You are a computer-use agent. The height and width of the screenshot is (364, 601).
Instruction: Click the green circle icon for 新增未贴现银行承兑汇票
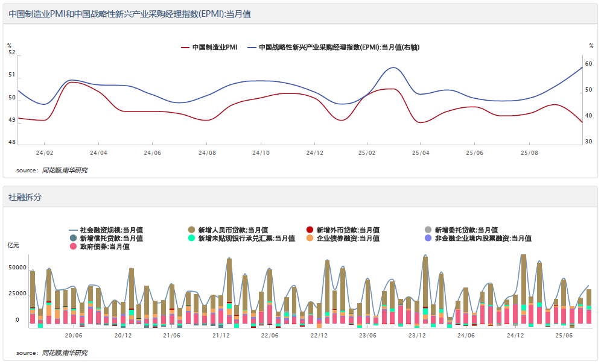[192, 238]
